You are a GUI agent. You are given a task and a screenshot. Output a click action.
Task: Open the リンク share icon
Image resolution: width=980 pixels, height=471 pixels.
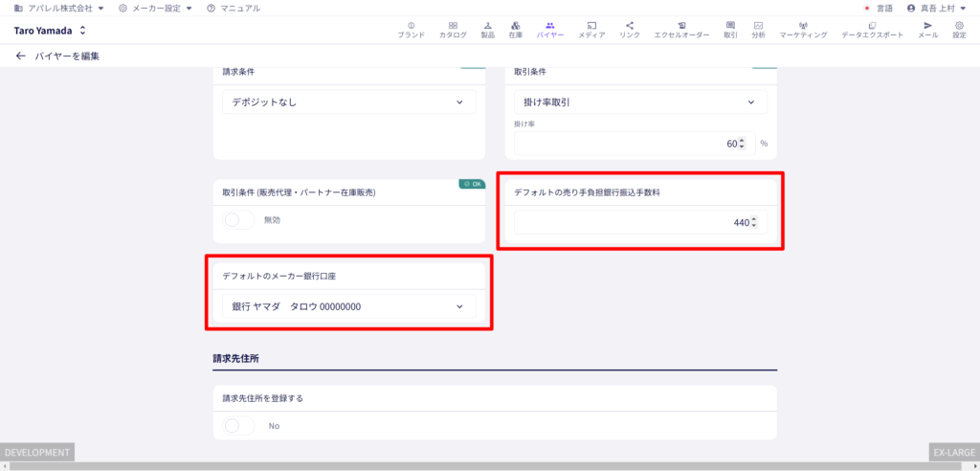(x=630, y=30)
